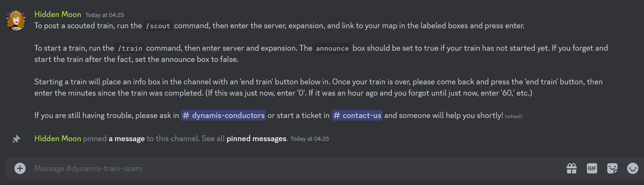The image size is (644, 185).
Task: Click the Hidden Moon username above the instructions
Action: tap(58, 14)
